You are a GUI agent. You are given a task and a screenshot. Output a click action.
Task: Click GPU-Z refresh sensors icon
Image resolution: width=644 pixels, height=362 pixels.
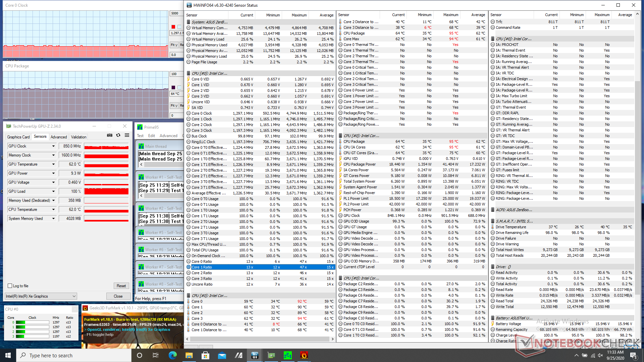tap(118, 135)
